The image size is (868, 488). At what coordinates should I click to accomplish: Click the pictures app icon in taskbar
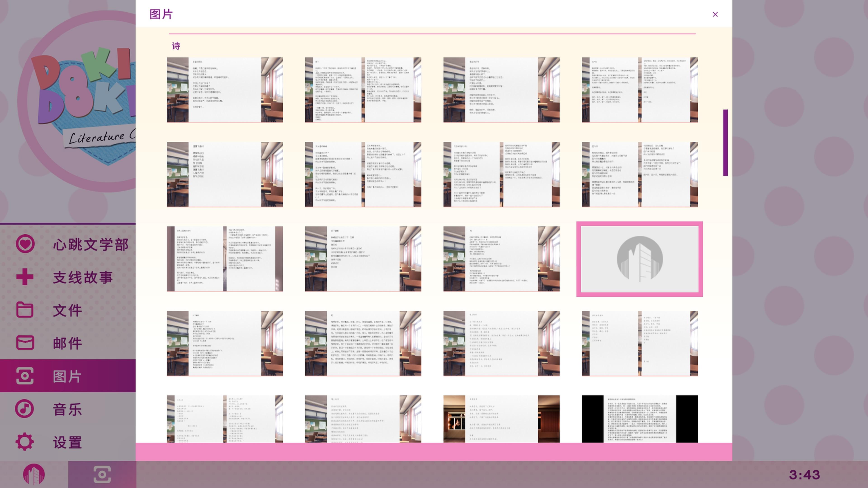[x=102, y=474]
